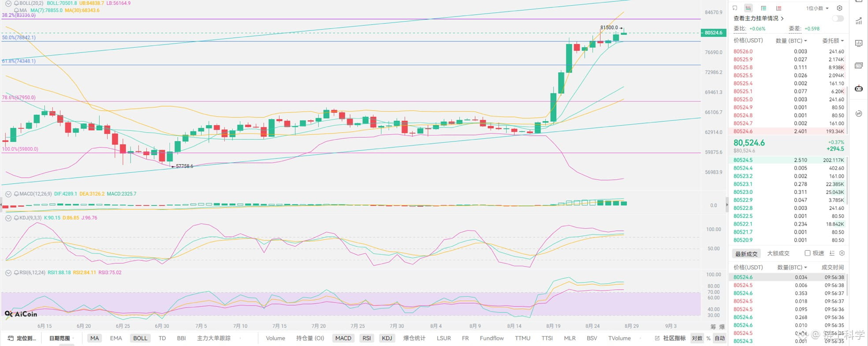868x346 pixels.
Task: Enable the LSUR sub-indicator
Action: [x=444, y=339]
